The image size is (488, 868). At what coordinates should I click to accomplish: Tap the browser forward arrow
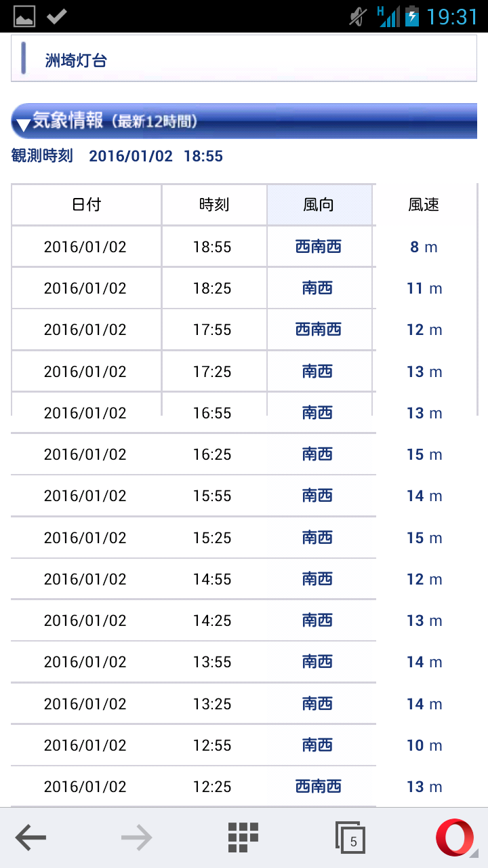(x=136, y=838)
